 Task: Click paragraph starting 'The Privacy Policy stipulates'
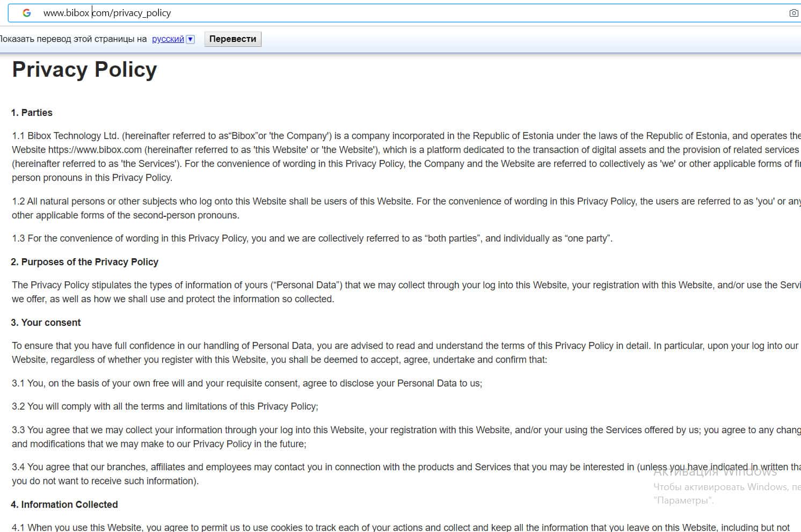[406, 292]
